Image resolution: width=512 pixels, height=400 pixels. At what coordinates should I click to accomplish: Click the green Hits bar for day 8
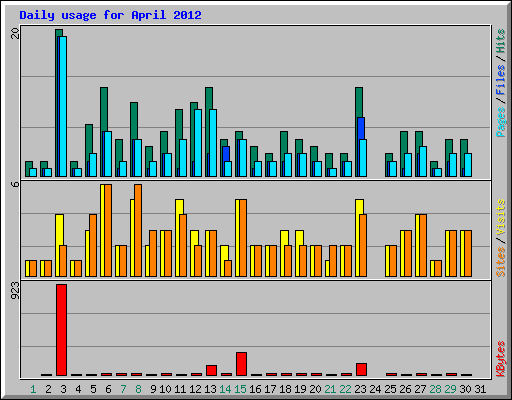tap(134, 121)
